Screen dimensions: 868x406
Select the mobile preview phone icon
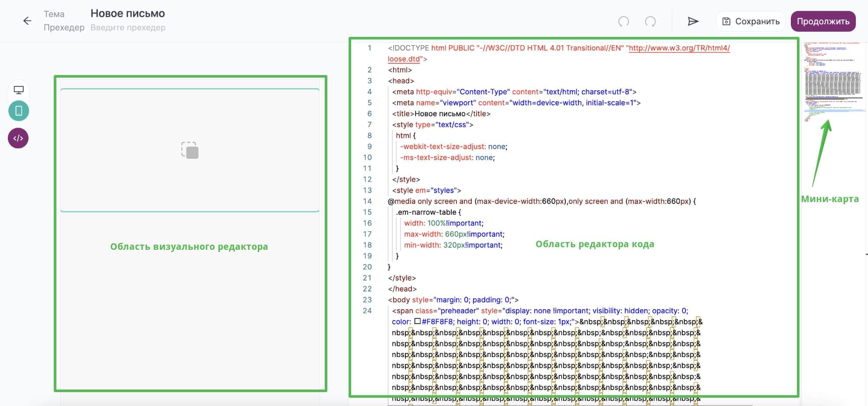(19, 111)
